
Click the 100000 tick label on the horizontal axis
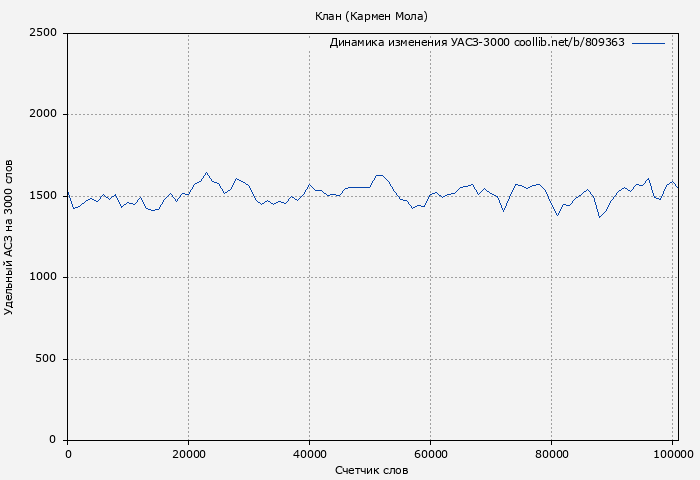pos(672,454)
